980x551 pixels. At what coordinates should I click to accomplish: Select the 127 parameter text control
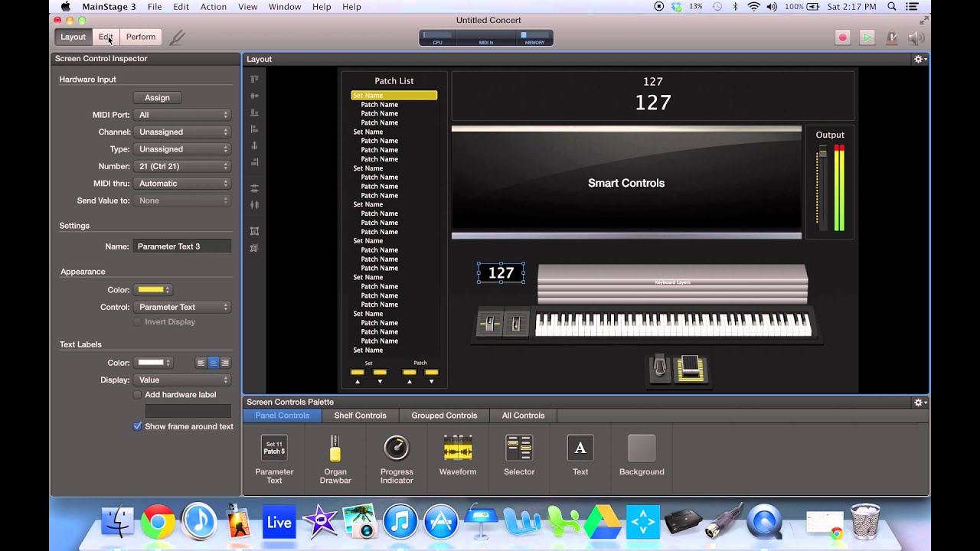(x=501, y=272)
